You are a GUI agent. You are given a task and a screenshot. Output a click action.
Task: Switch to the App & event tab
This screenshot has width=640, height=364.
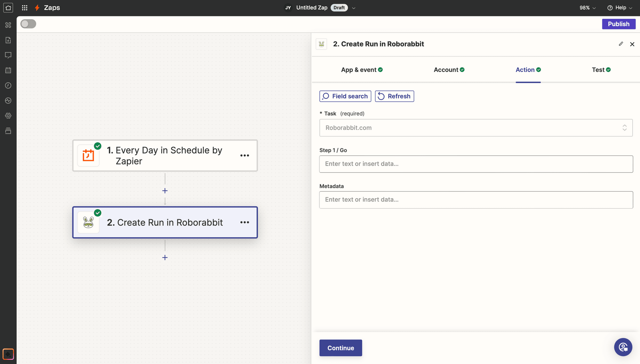tap(359, 69)
